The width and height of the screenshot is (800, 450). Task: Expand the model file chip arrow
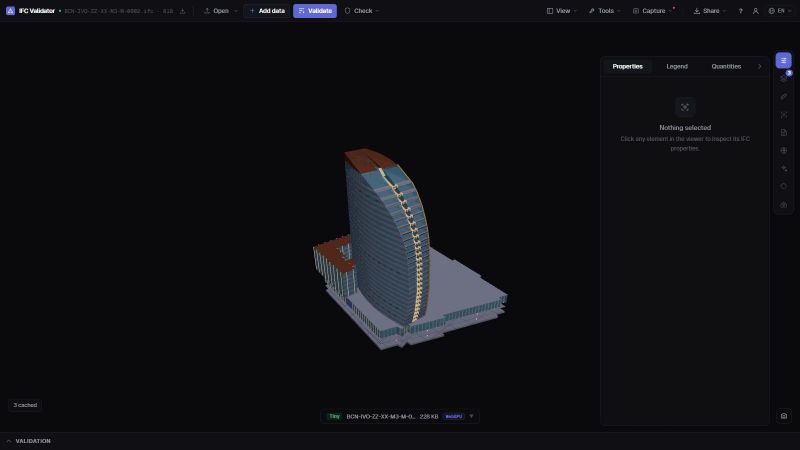471,416
